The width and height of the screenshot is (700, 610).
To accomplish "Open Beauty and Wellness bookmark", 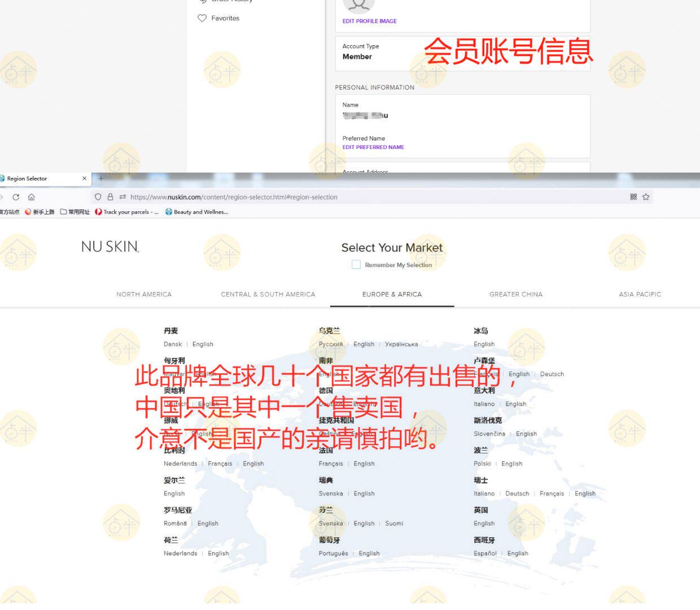I will (x=196, y=212).
